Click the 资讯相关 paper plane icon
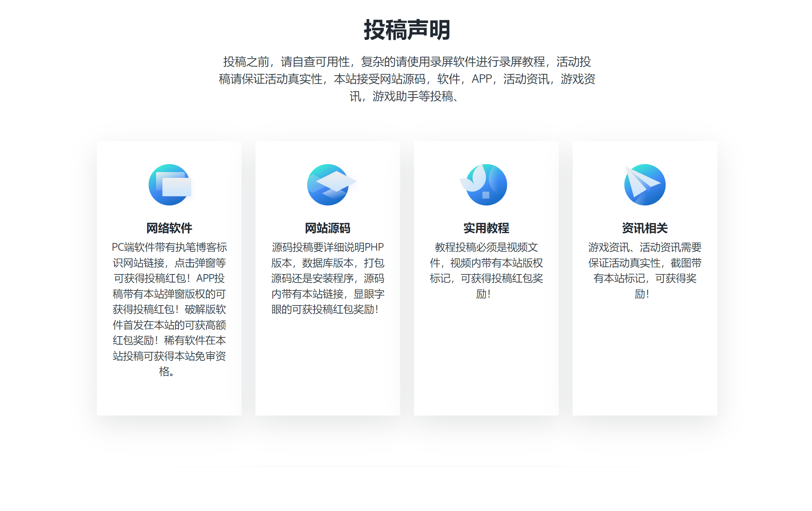 tap(645, 185)
